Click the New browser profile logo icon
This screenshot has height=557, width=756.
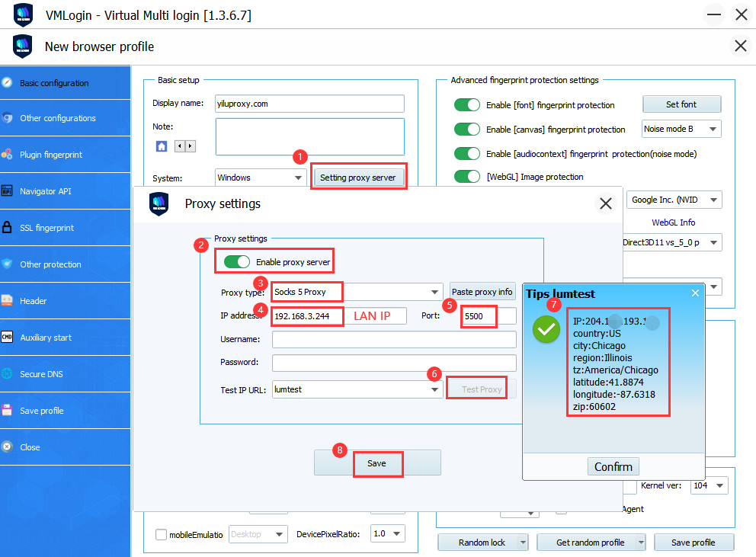coord(22,46)
